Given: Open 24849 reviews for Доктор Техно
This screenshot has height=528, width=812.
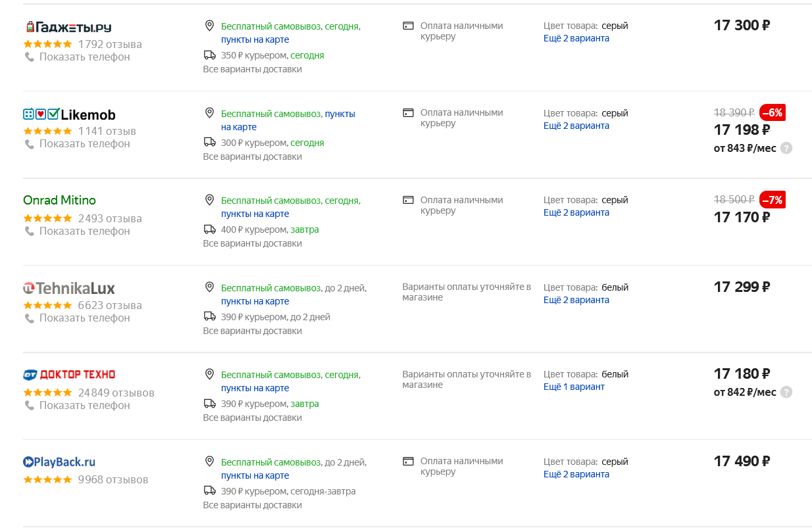Looking at the screenshot, I should click(x=116, y=393).
